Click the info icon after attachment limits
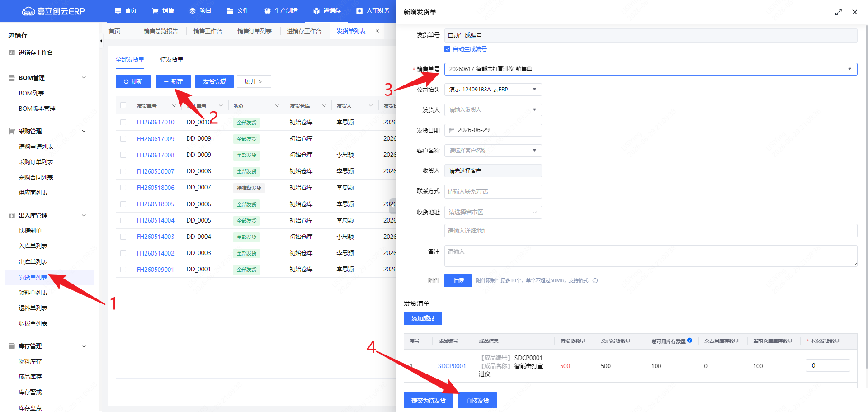Screen dimensions: 868x412 click(x=595, y=280)
